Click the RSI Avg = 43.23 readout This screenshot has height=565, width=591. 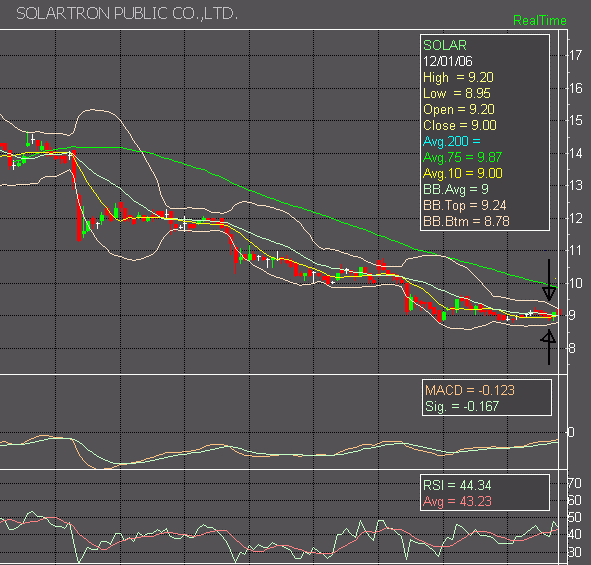457,501
